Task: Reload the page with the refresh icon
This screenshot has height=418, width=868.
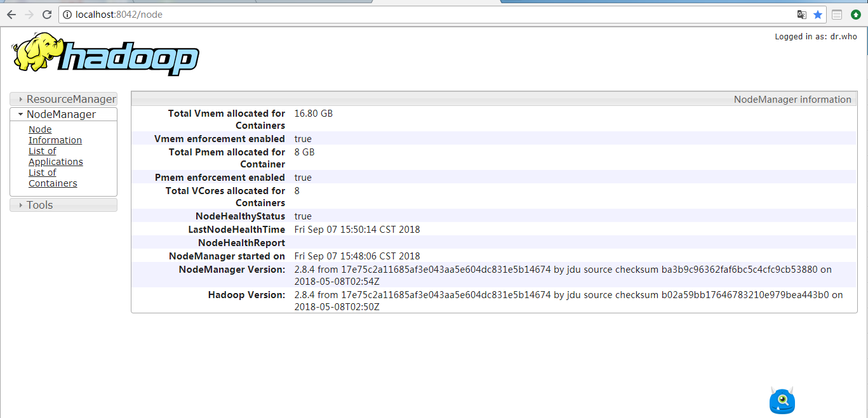Action: tap(47, 15)
